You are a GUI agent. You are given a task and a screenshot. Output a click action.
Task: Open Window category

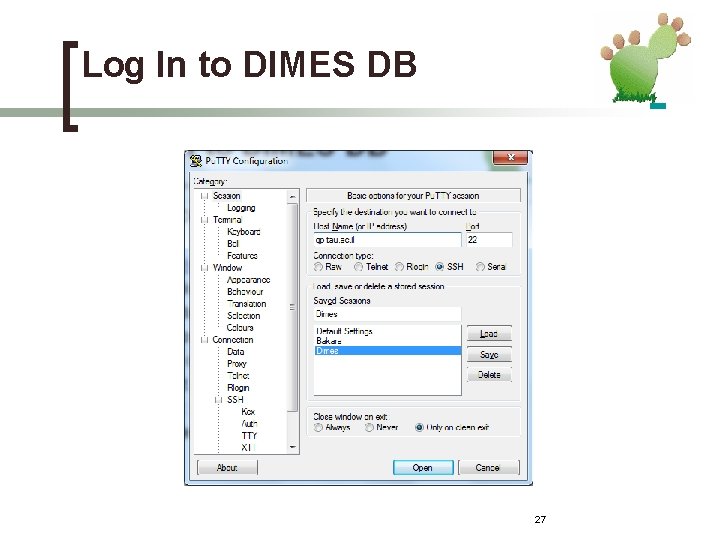[227, 268]
